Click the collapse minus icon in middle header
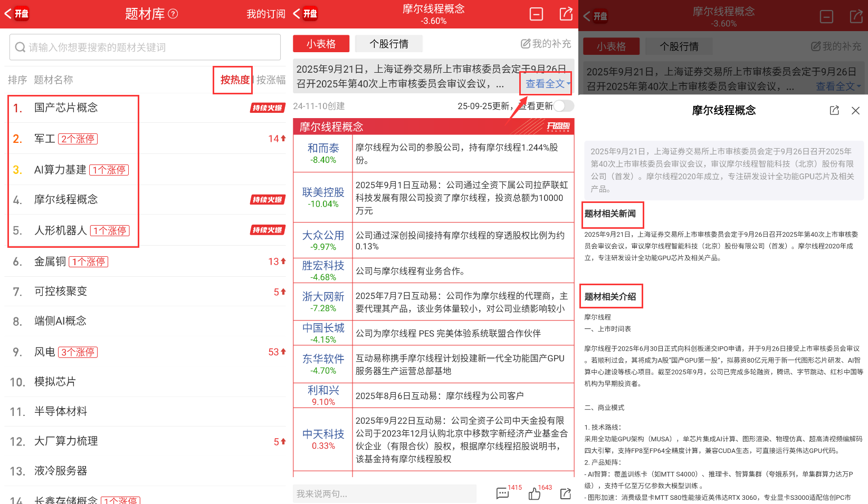Image resolution: width=868 pixels, height=504 pixels. click(x=536, y=14)
